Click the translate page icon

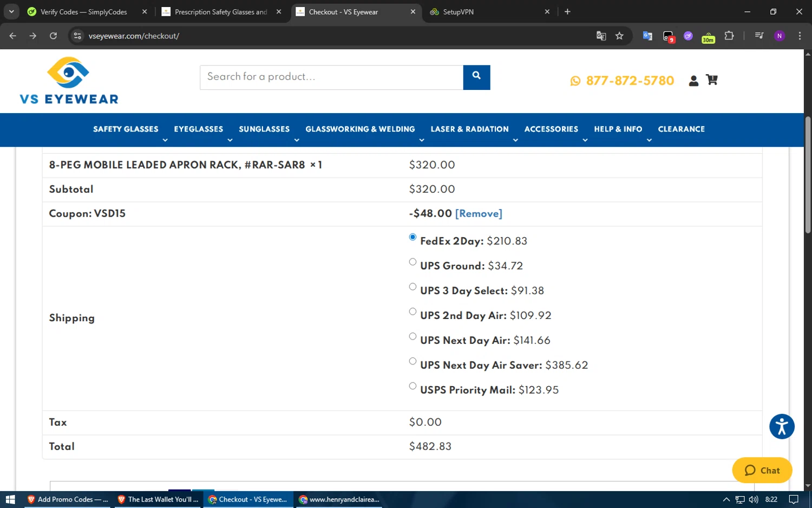601,36
